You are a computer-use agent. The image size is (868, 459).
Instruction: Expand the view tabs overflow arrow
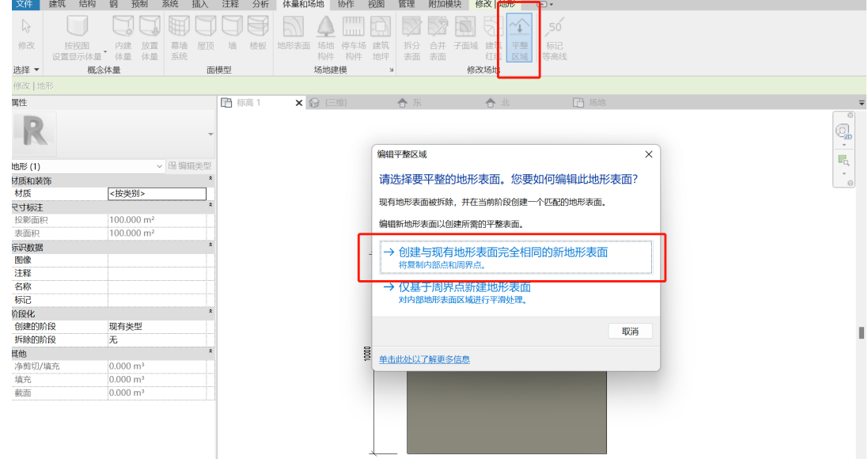(x=862, y=103)
